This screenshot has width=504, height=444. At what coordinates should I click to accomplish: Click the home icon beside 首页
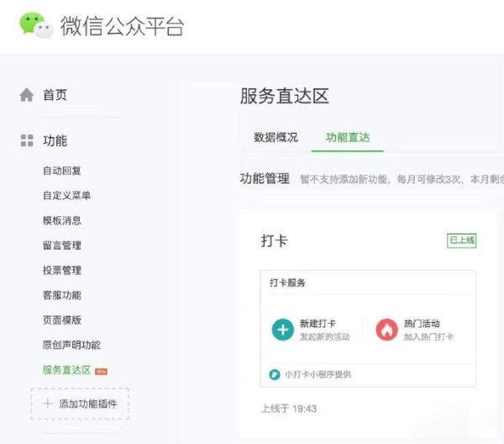[x=27, y=95]
